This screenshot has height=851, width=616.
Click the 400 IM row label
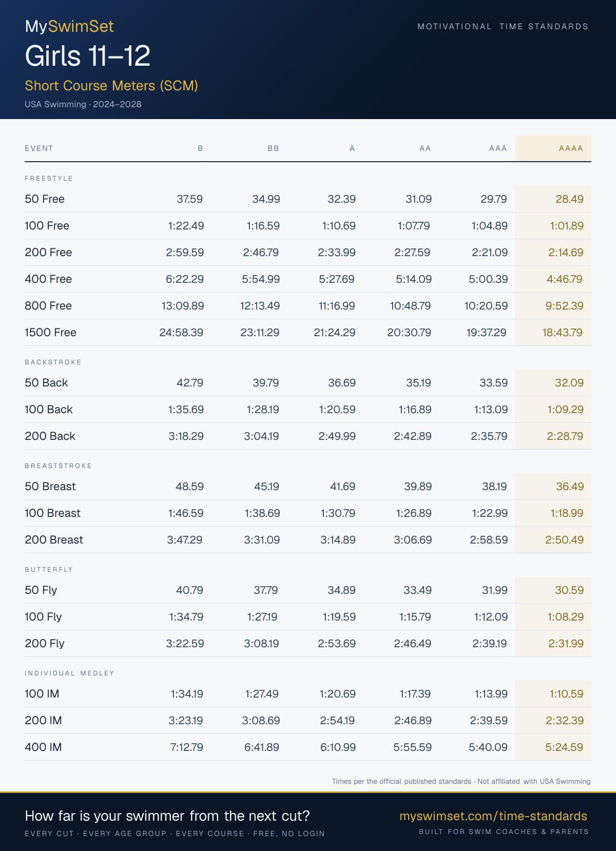[x=43, y=747]
